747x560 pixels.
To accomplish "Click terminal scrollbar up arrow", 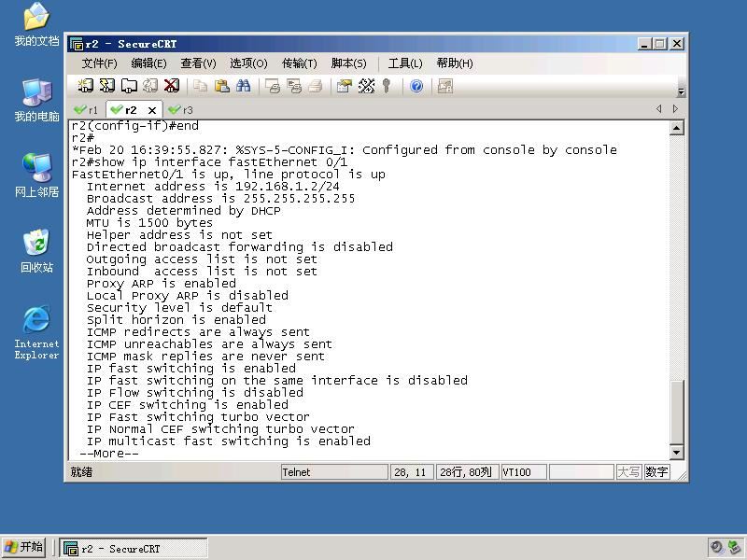I will [676, 128].
